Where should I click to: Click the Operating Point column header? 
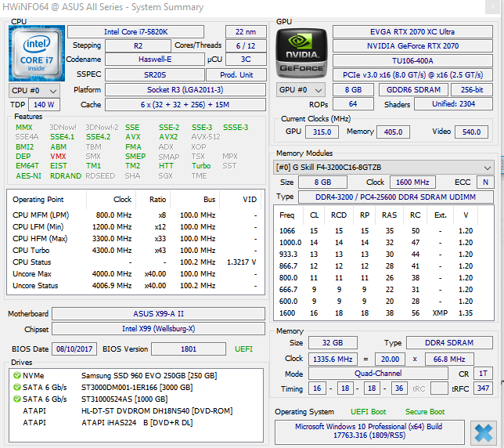pos(38,200)
